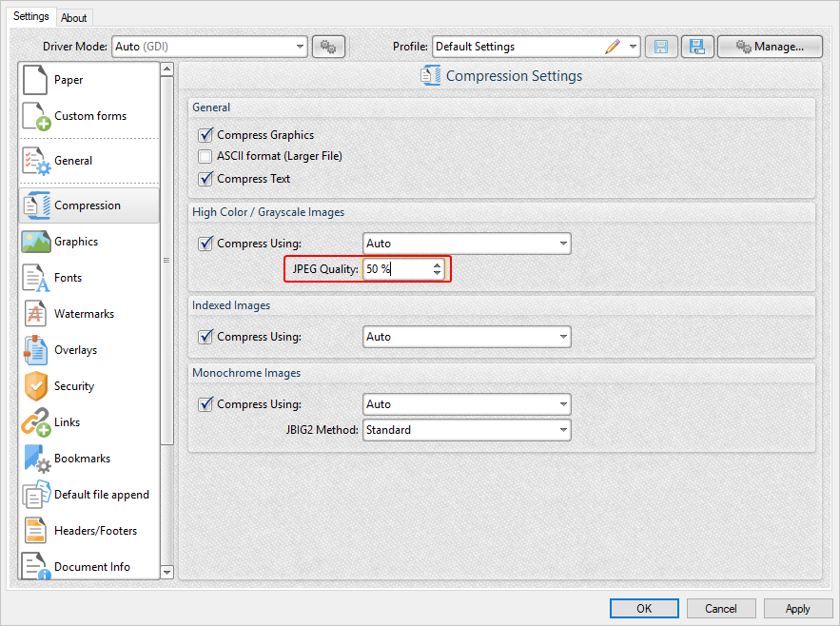Click the pencil edit icon in Profile box
This screenshot has width=840, height=626.
pyautogui.click(x=613, y=47)
